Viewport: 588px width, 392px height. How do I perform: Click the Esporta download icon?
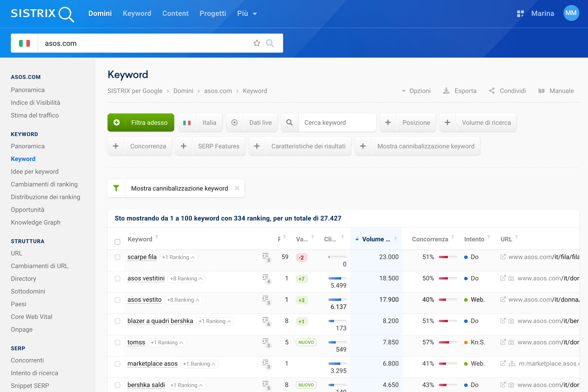click(x=446, y=91)
